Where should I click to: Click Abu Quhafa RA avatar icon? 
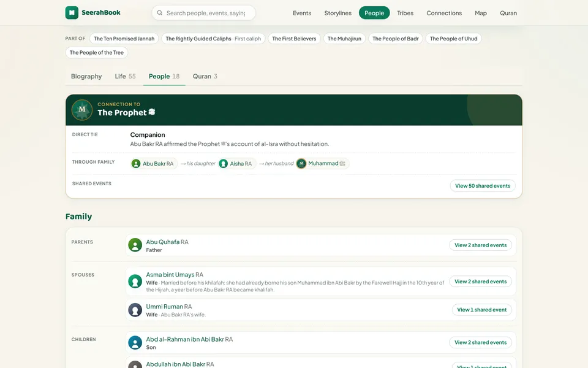(135, 245)
